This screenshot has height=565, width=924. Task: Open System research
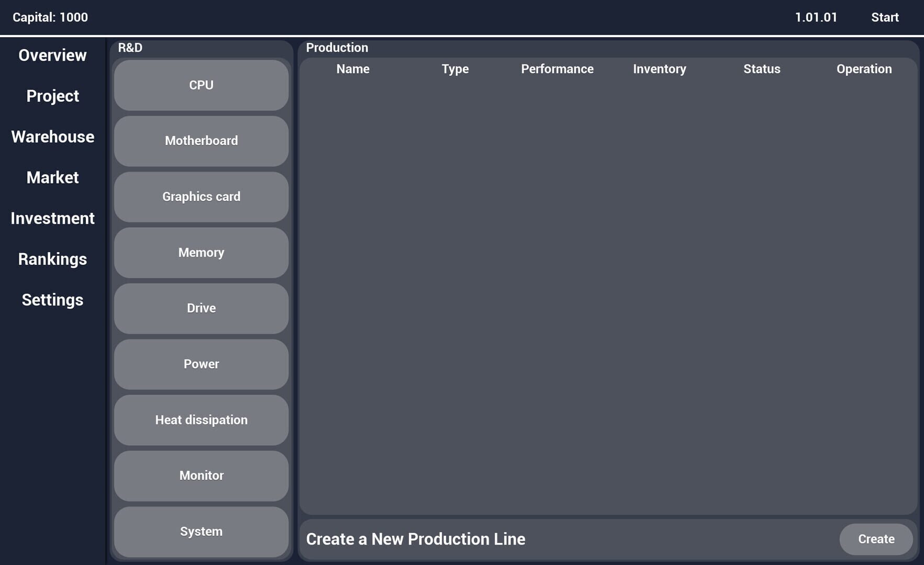pyautogui.click(x=201, y=531)
